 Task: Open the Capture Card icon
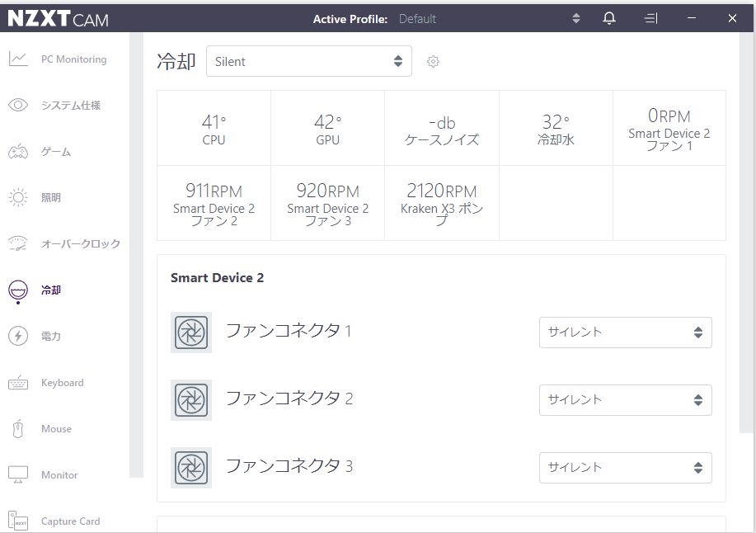(x=18, y=521)
